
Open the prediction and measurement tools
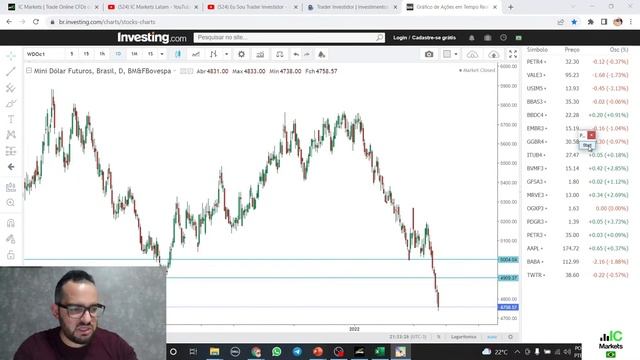point(11,151)
